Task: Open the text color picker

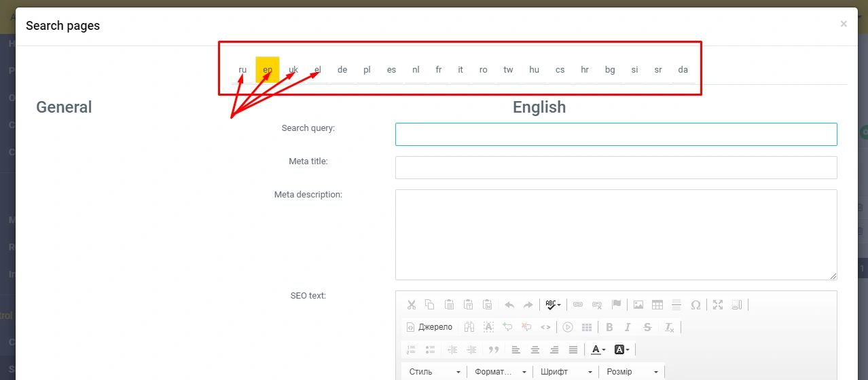Action: point(598,349)
